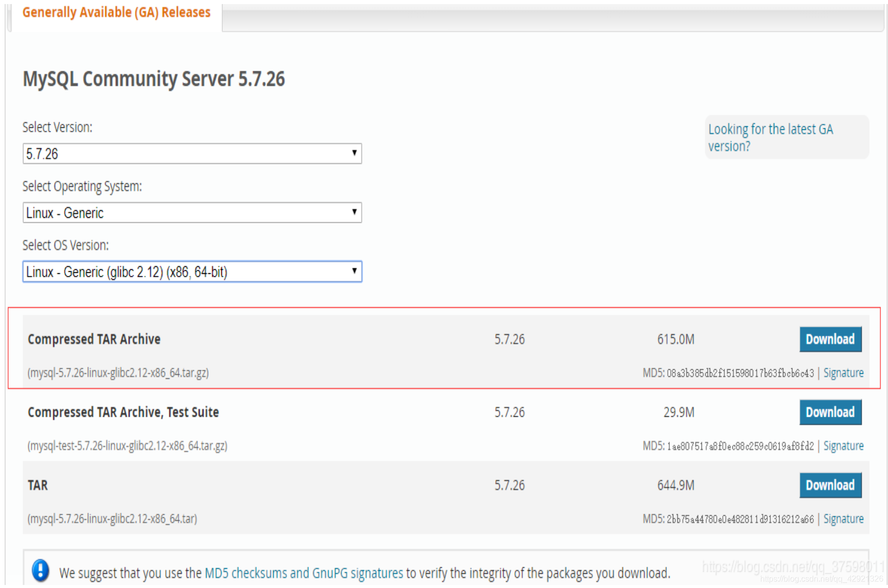Open the Generally Available (GA) Releases tab
This screenshot has width=888, height=588.
click(116, 13)
